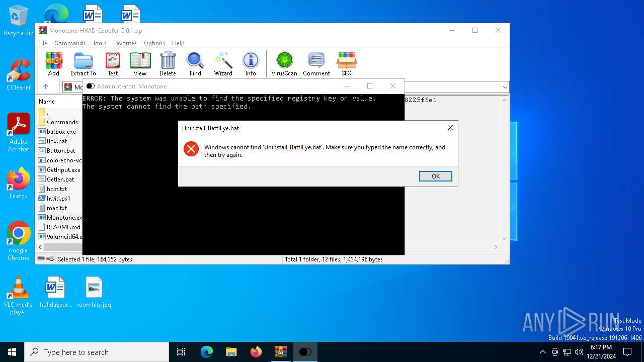Go up one folder level arrow
The image size is (644, 362).
[x=45, y=87]
